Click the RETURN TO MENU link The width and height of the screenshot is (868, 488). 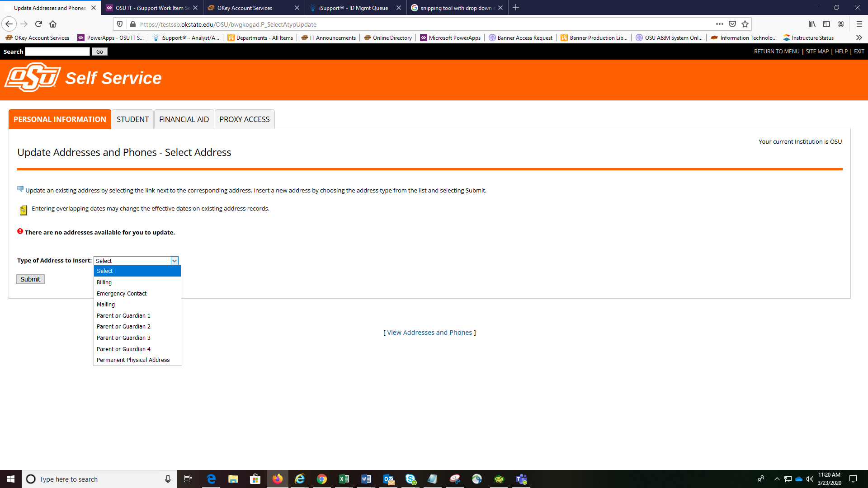click(776, 52)
